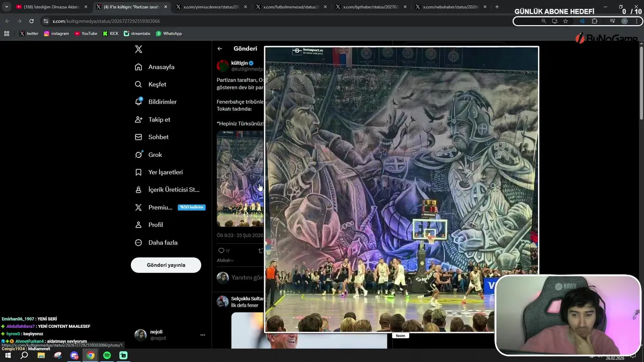Click the browser back button
This screenshot has width=644, height=362.
(7, 21)
